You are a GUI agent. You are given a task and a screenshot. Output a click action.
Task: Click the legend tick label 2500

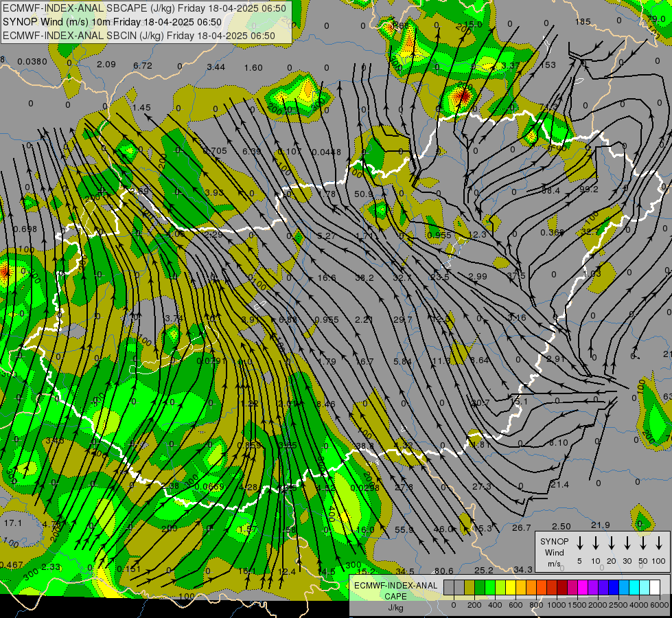click(618, 605)
